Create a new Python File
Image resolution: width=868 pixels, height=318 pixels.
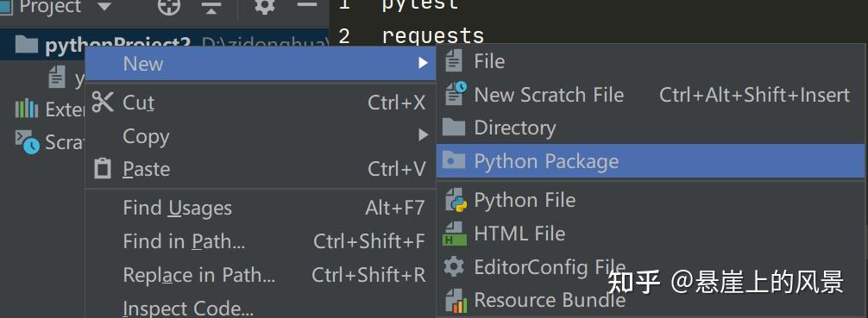point(651,200)
